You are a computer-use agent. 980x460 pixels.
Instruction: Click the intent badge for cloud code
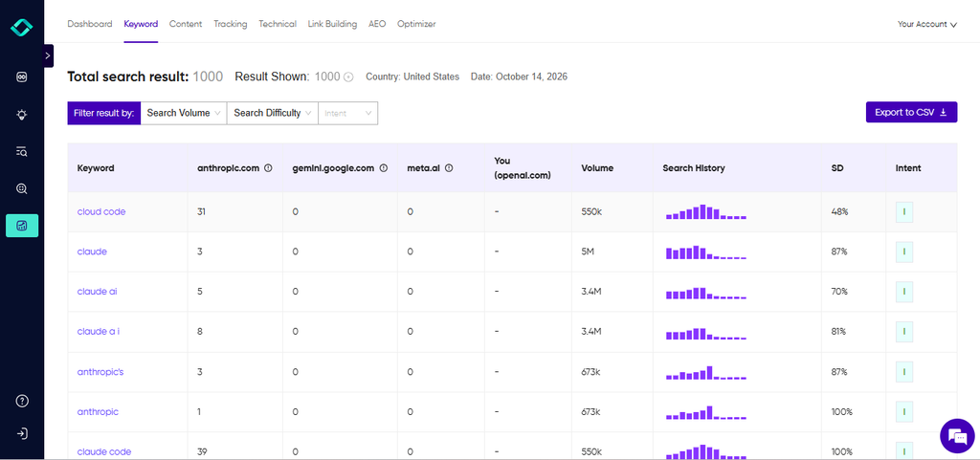(903, 211)
